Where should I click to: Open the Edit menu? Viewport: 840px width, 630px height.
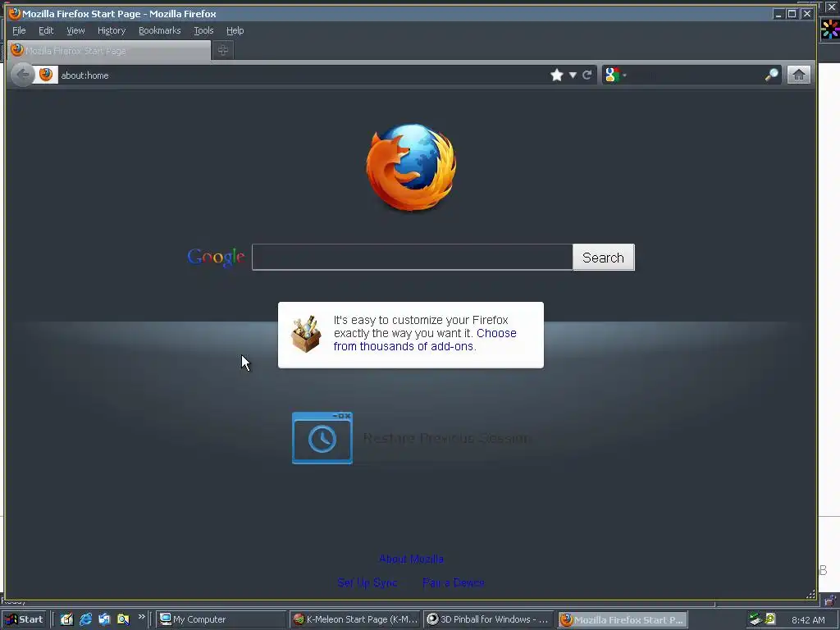(46, 30)
